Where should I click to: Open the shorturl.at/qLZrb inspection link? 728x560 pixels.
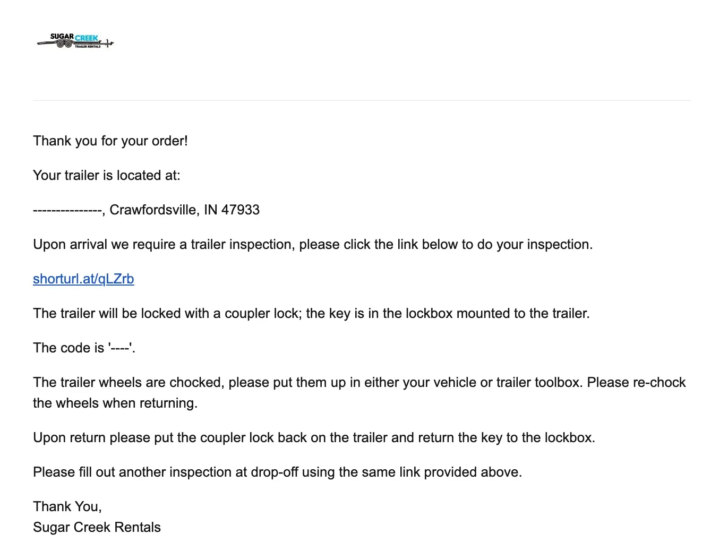tap(83, 279)
